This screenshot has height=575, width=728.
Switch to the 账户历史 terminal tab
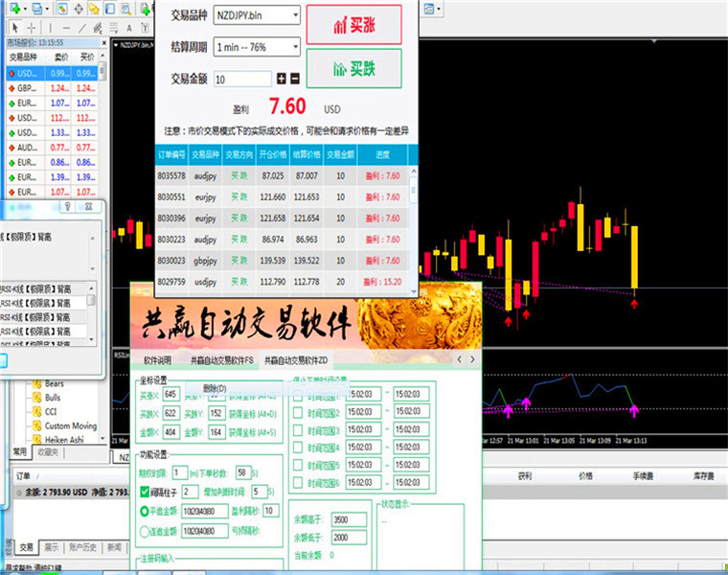(x=82, y=547)
